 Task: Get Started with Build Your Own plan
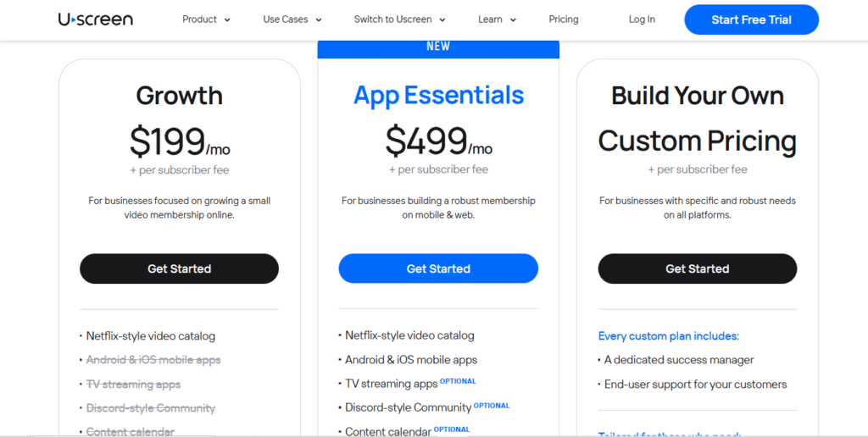pyautogui.click(x=698, y=268)
